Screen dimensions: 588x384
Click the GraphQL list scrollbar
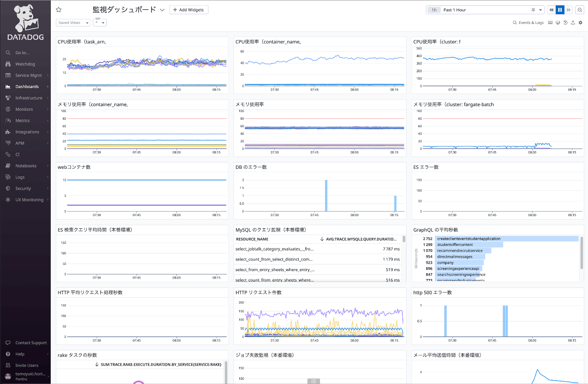[x=582, y=252]
